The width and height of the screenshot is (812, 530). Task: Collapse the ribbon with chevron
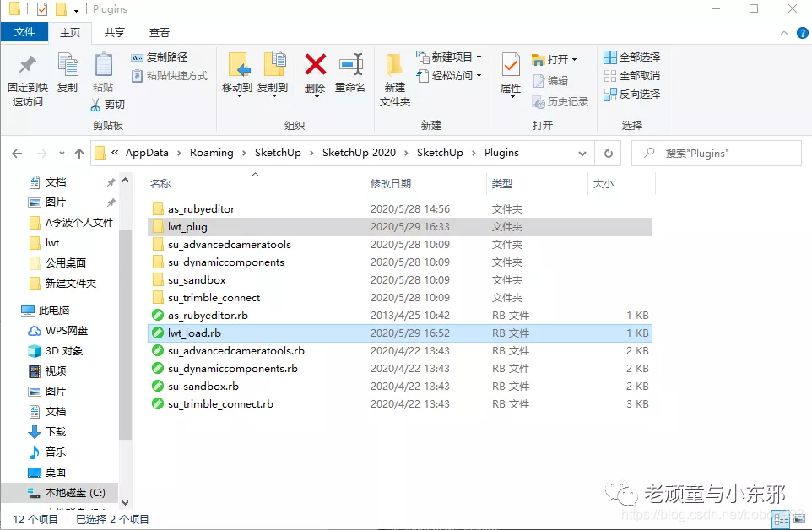pyautogui.click(x=784, y=33)
